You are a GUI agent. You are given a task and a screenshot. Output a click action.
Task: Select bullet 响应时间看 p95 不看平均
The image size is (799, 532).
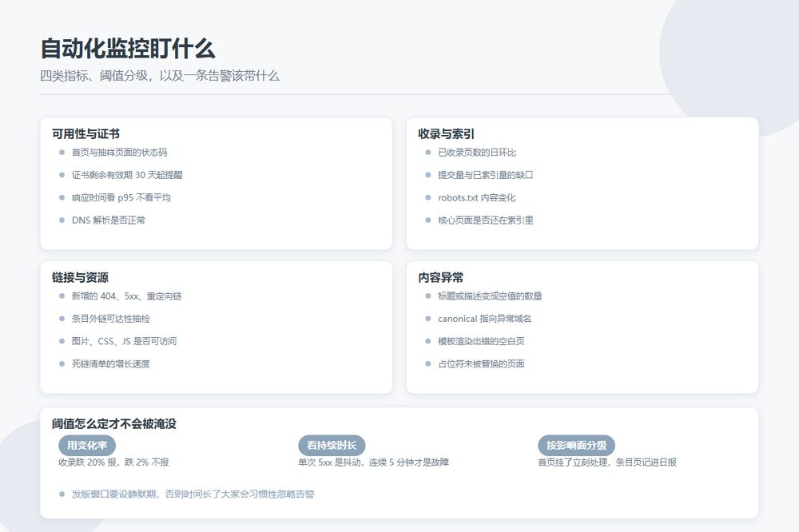click(121, 198)
